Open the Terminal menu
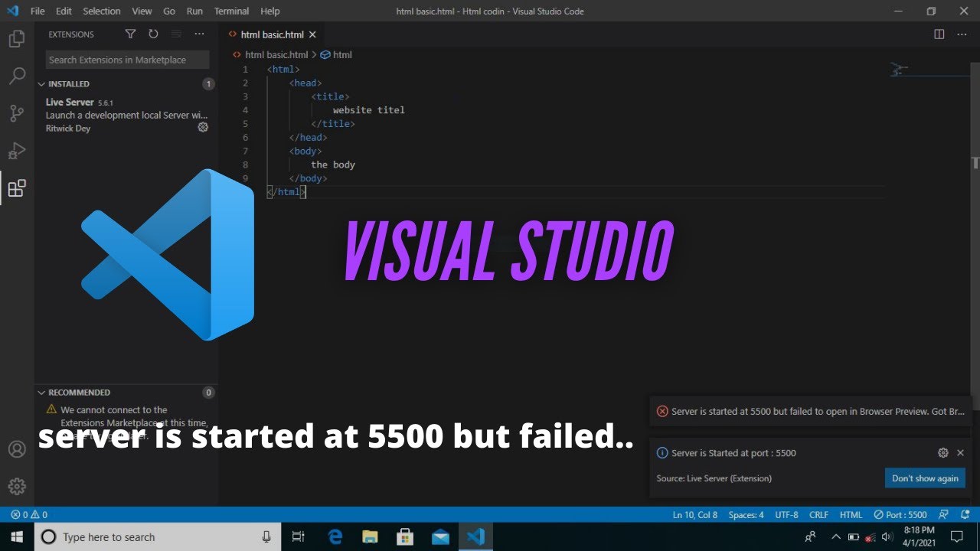The width and height of the screenshot is (980, 551). point(231,11)
